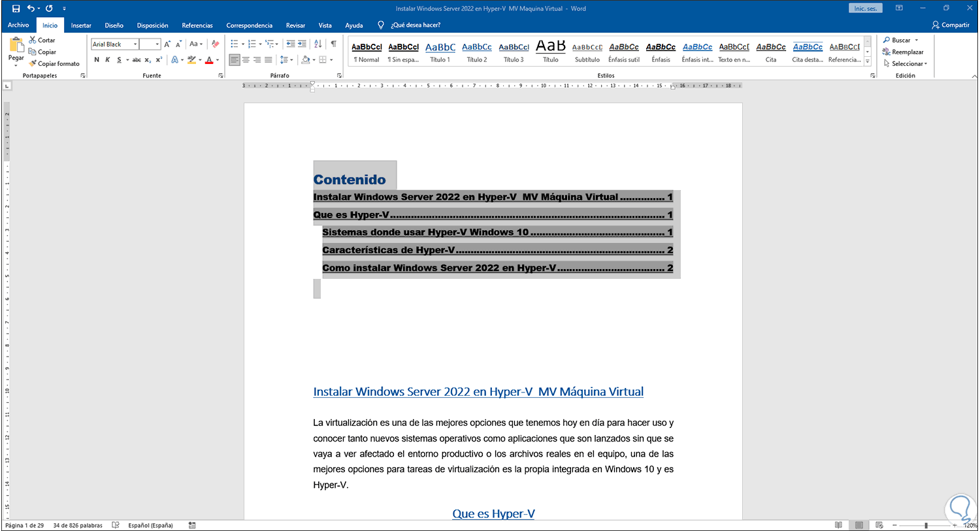
Task: Toggle macro recording icon in status bar
Action: point(192,525)
